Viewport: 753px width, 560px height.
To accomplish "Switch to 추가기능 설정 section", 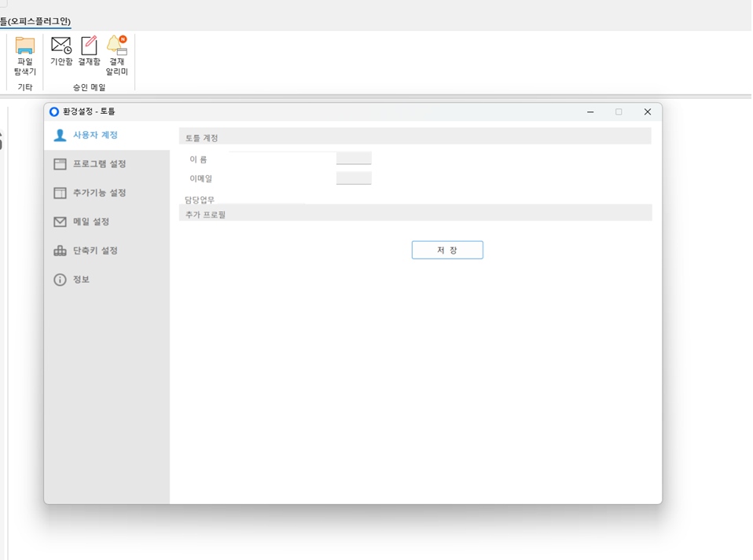I will point(107,193).
